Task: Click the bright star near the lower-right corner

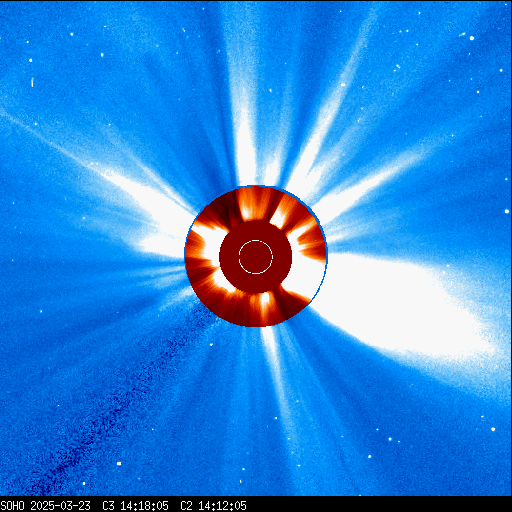Action: [x=493, y=429]
